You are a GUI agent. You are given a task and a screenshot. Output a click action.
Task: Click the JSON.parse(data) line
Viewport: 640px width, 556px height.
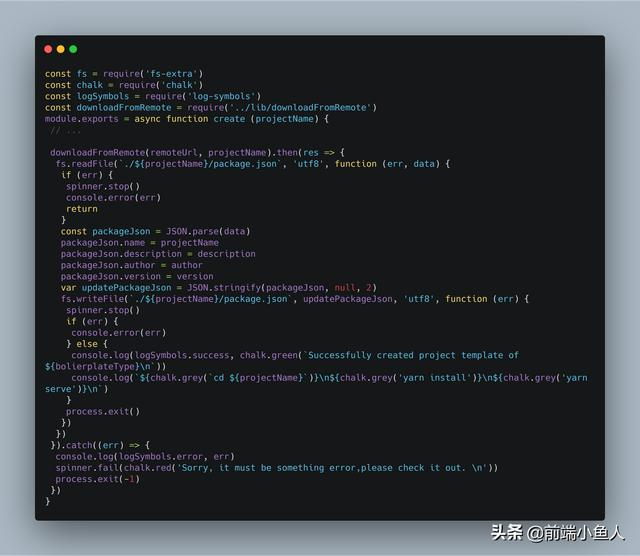[155, 231]
